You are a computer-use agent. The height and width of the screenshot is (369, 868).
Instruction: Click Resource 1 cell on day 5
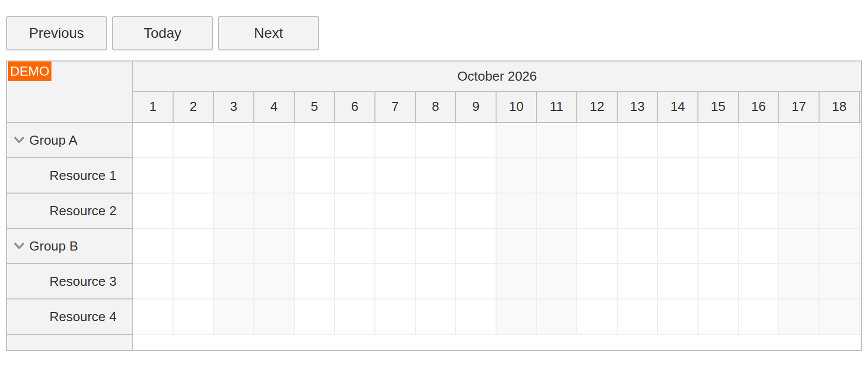314,175
